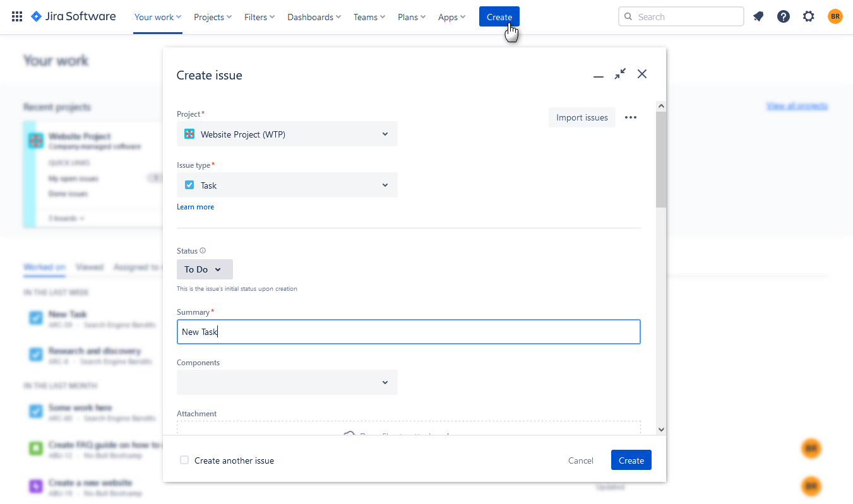Expand the Components dropdown
The height and width of the screenshot is (504, 853).
(287, 382)
